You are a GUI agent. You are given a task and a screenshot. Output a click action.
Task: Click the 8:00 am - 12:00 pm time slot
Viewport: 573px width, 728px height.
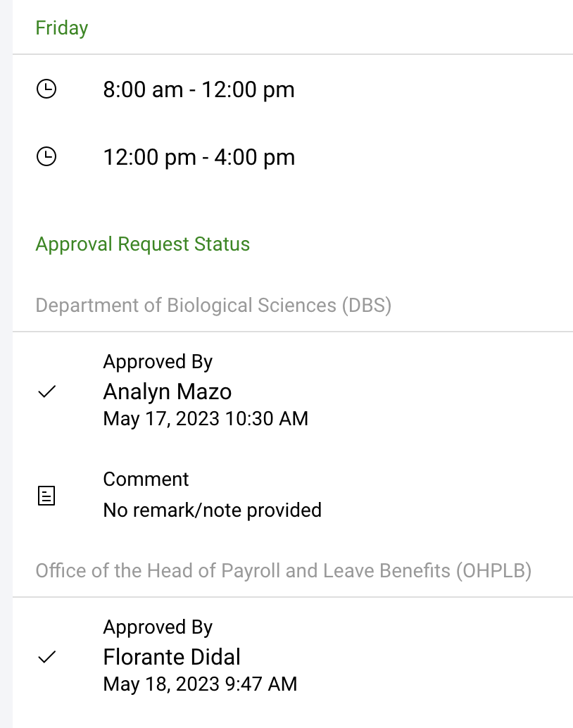pos(199,90)
